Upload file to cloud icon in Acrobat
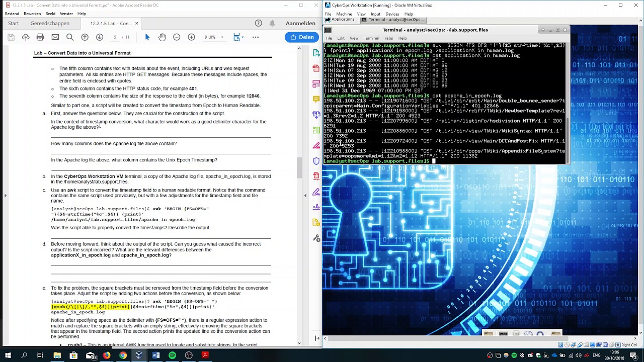Viewport: 644px width, 362px height. (x=26, y=37)
